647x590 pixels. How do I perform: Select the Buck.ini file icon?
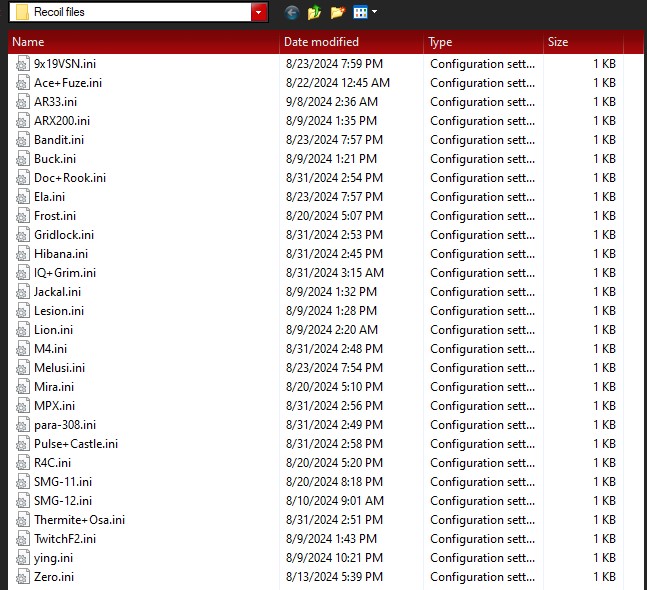(x=23, y=158)
